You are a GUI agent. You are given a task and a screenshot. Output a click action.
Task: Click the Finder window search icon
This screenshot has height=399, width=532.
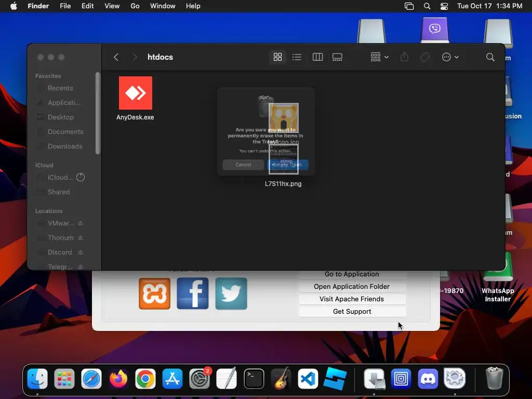(490, 57)
